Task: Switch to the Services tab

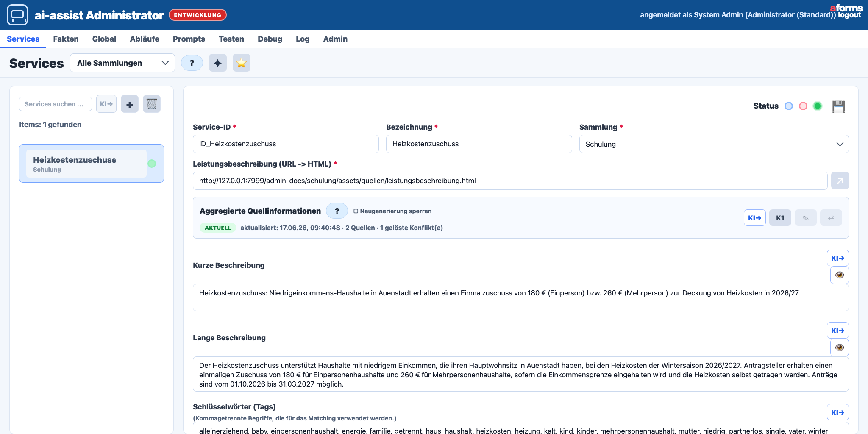Action: click(23, 39)
